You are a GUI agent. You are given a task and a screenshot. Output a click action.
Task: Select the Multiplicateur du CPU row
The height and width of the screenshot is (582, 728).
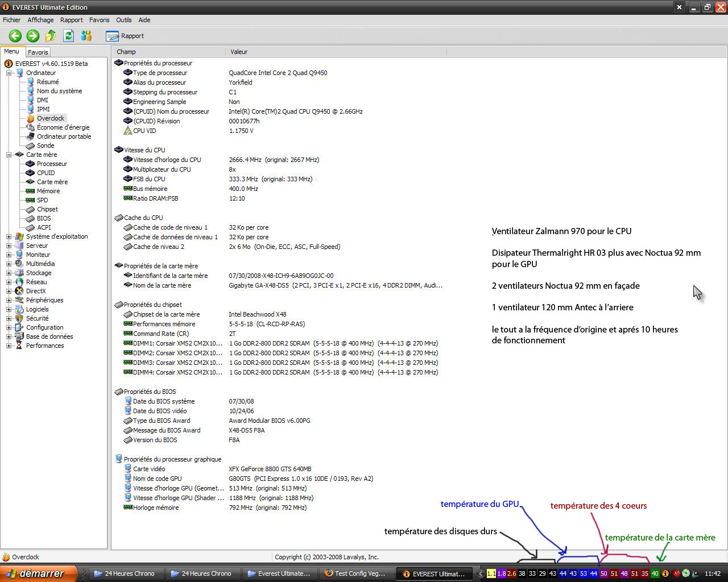click(279, 169)
